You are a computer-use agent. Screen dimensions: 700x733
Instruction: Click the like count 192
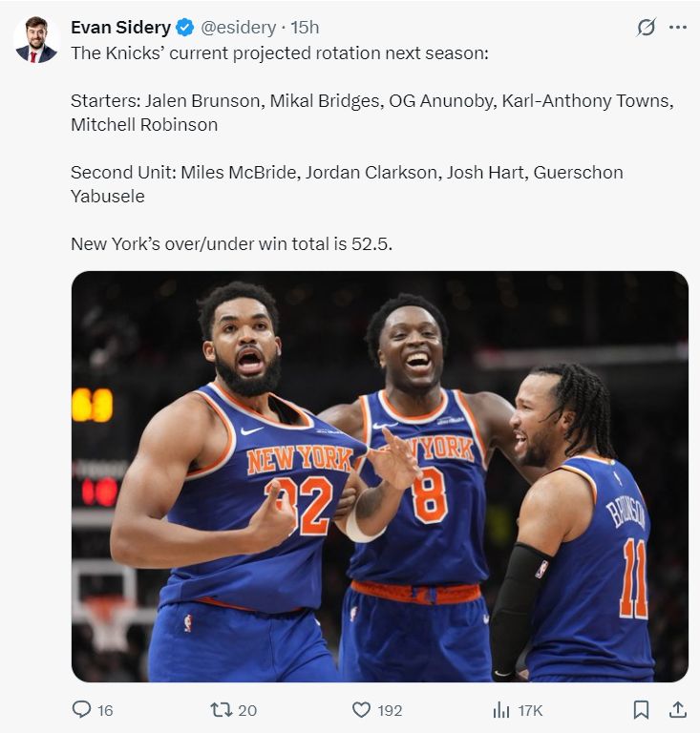coord(390,710)
